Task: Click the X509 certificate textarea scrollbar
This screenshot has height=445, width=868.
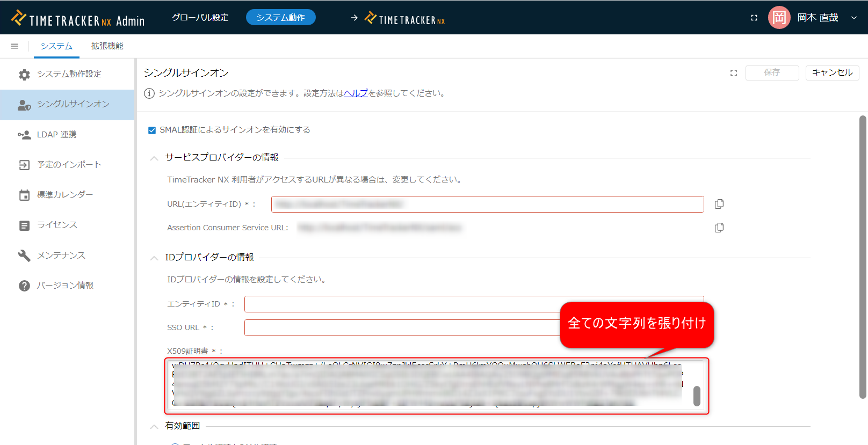Action: coord(697,396)
